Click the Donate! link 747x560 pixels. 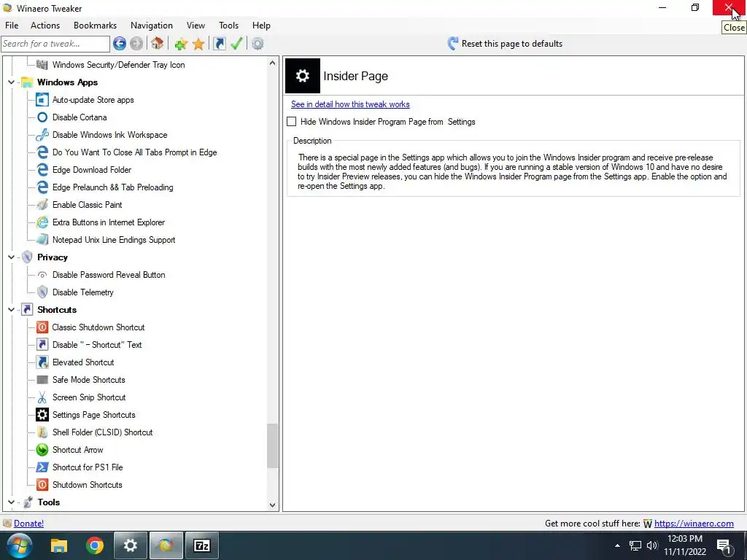click(x=28, y=524)
